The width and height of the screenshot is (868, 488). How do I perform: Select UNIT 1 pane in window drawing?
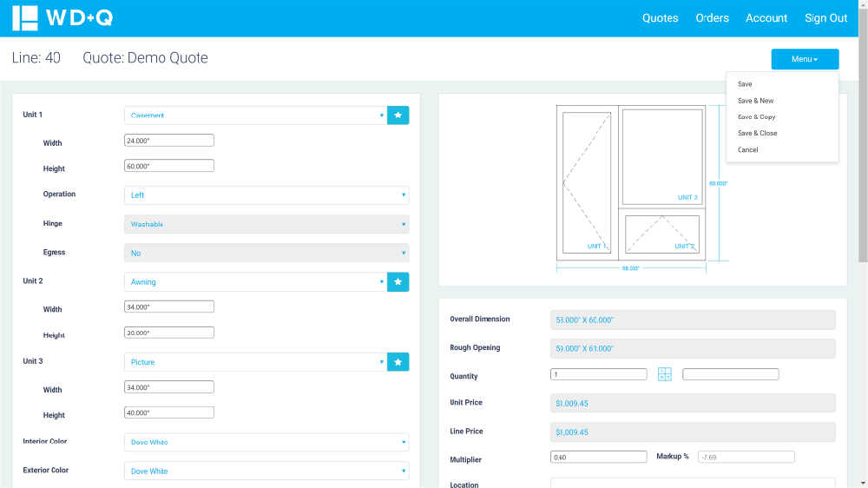click(x=587, y=183)
